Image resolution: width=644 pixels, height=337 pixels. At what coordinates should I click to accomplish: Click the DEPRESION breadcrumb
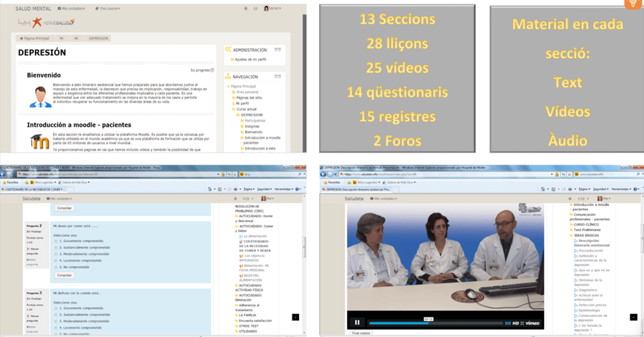[x=99, y=38]
